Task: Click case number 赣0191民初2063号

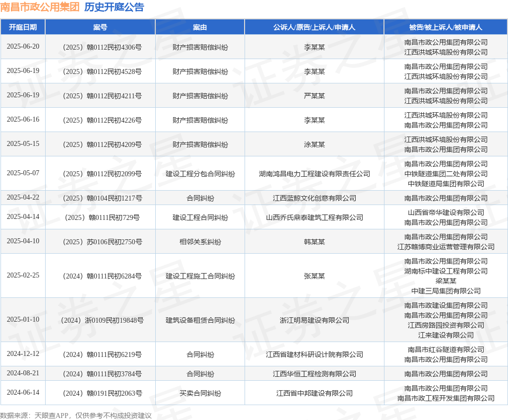Action: coord(102,393)
